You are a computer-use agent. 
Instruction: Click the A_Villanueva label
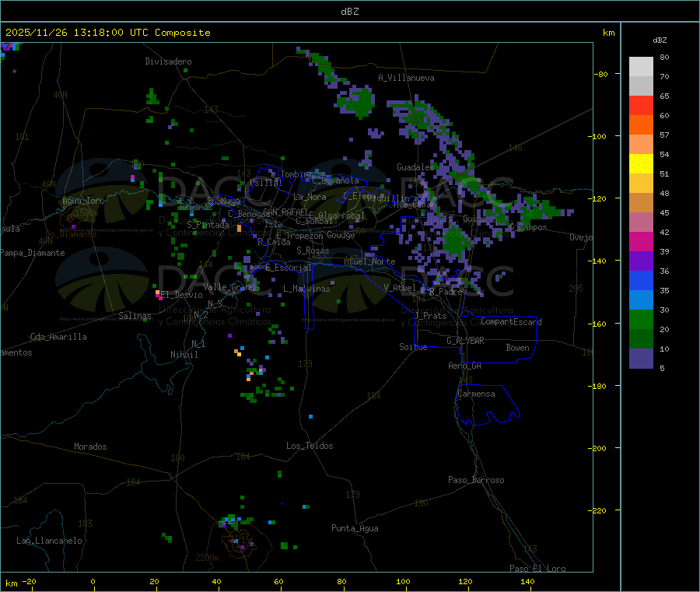[406, 78]
